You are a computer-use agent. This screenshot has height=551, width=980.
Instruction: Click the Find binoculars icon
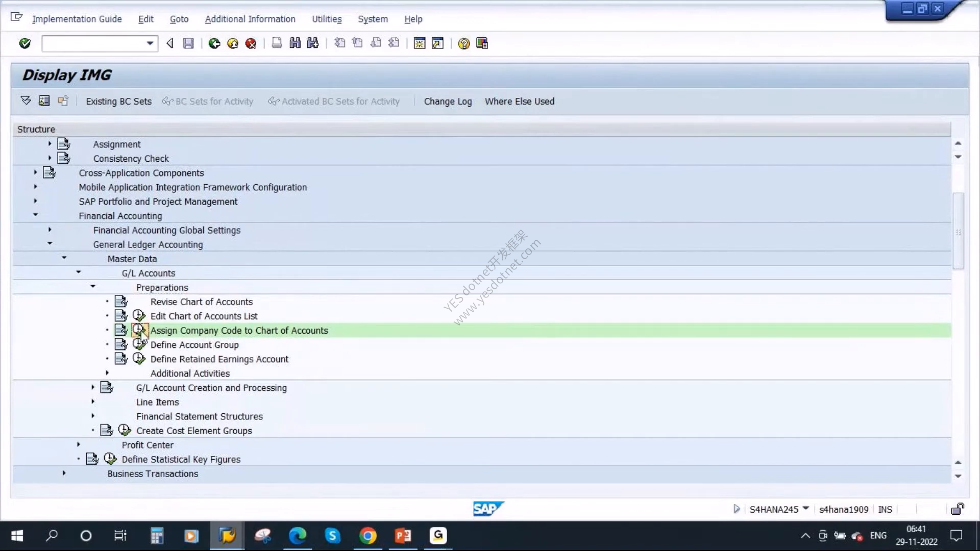pyautogui.click(x=295, y=43)
